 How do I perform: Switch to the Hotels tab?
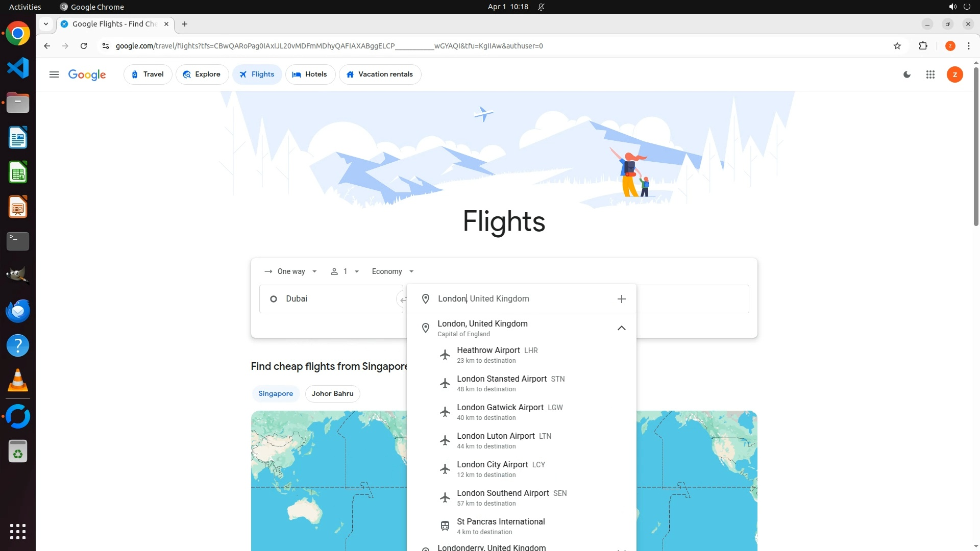pos(309,74)
